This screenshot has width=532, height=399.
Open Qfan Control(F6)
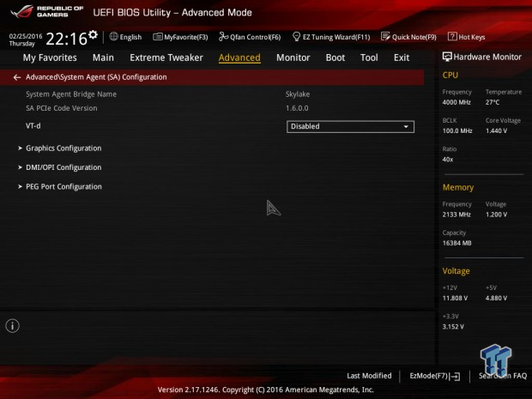(255, 37)
